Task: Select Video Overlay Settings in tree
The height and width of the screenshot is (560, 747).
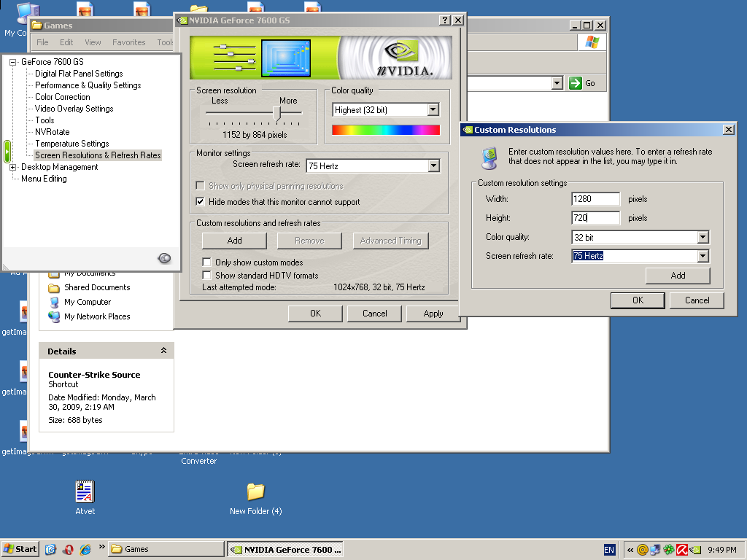Action: (x=74, y=109)
